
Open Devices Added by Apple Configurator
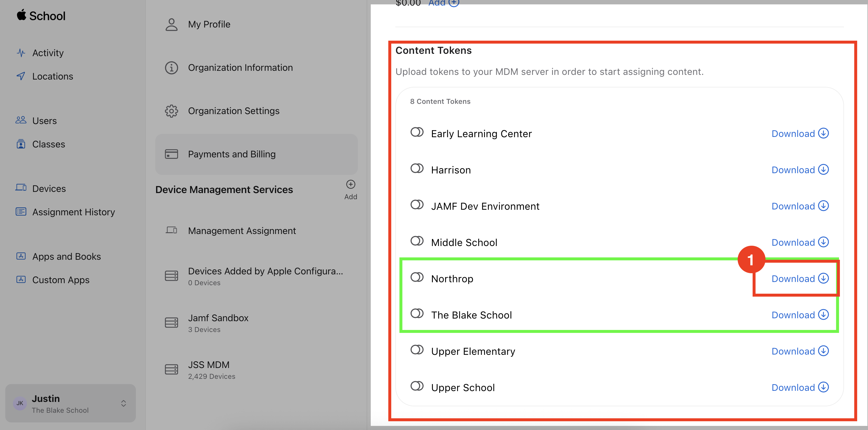[257, 276]
